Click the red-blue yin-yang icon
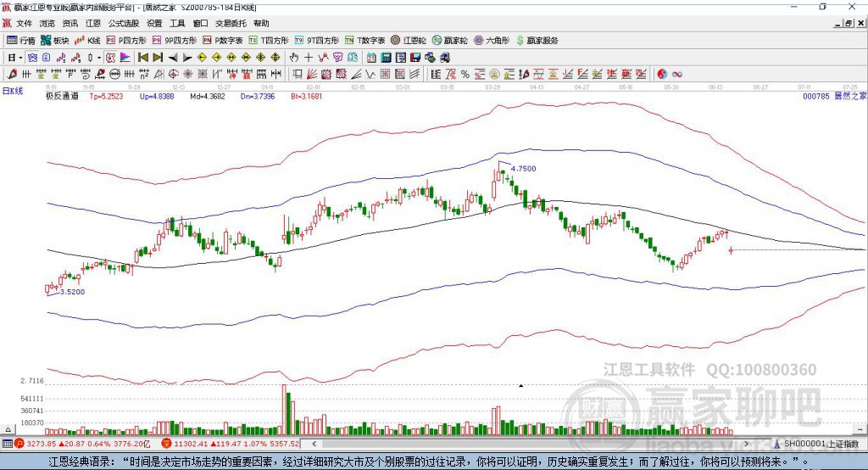 [662, 74]
